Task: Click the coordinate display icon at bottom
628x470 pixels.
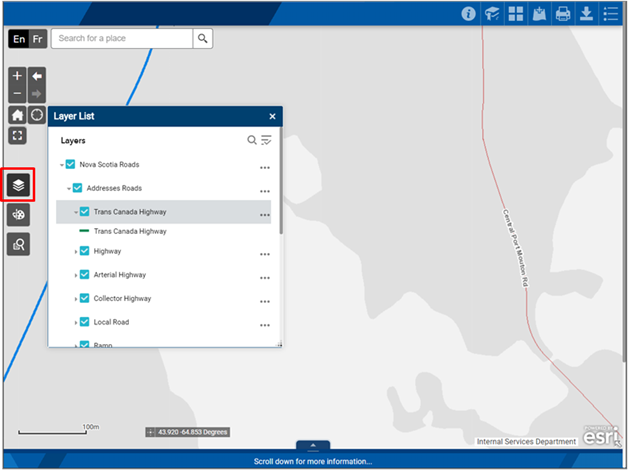Action: click(150, 432)
